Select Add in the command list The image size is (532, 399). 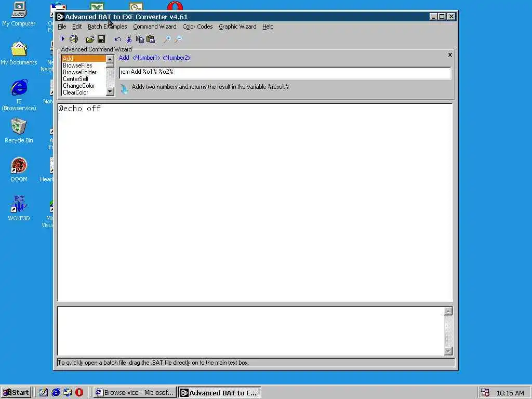[84, 59]
